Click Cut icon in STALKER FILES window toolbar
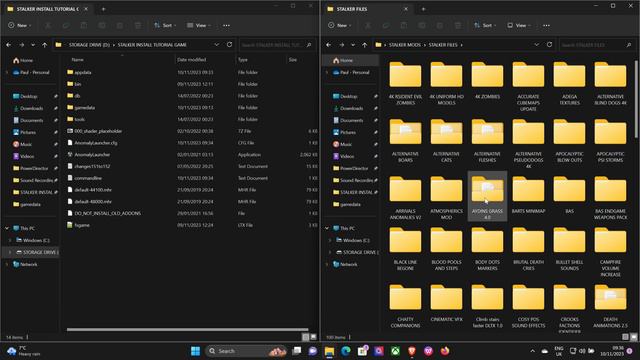Image resolution: width=640 pixels, height=360 pixels. (368, 25)
